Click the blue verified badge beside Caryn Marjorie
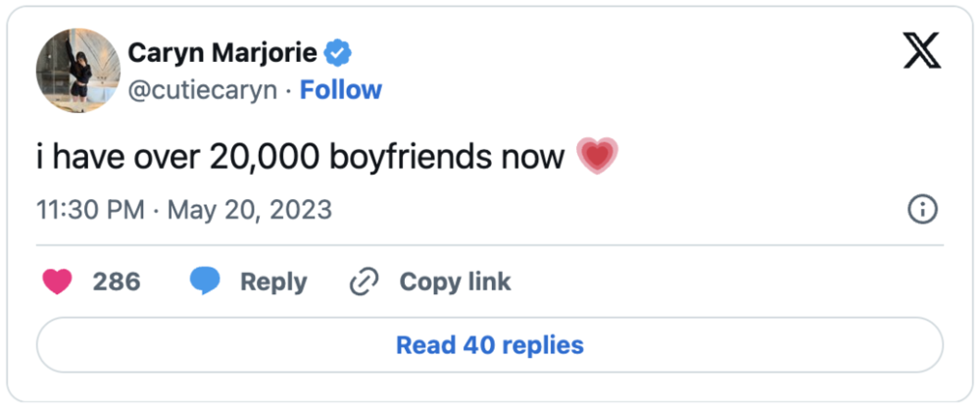 tap(339, 54)
